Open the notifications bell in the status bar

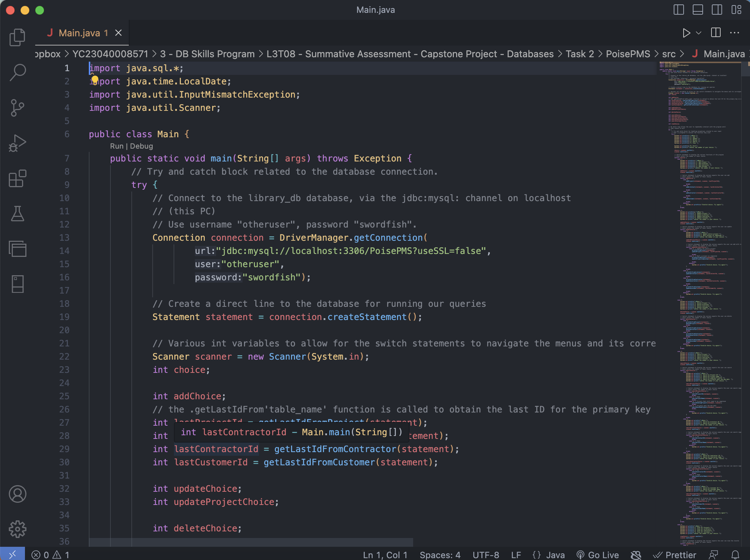(735, 554)
